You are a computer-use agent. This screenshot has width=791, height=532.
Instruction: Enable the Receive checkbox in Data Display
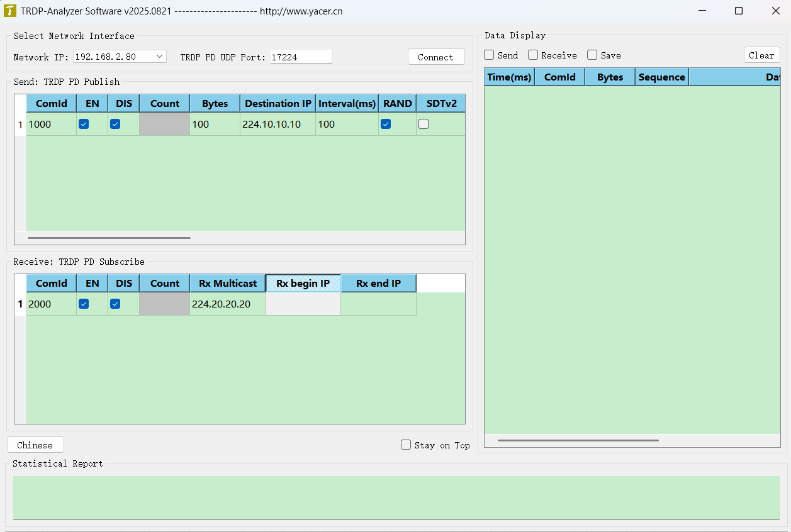533,55
